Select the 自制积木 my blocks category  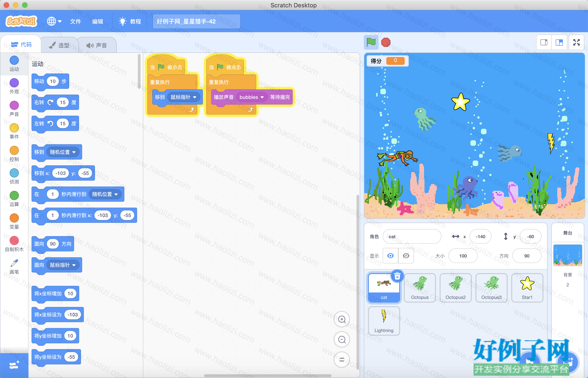click(14, 244)
